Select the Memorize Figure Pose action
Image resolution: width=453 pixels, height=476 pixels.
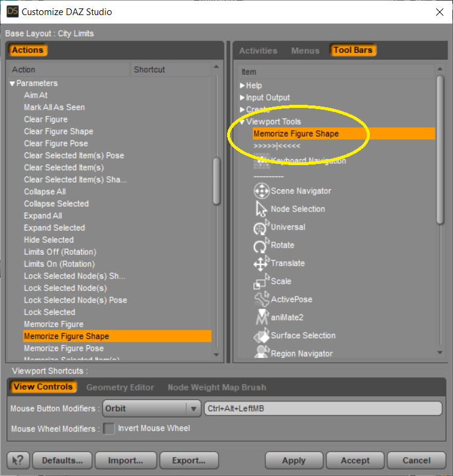pyautogui.click(x=64, y=348)
